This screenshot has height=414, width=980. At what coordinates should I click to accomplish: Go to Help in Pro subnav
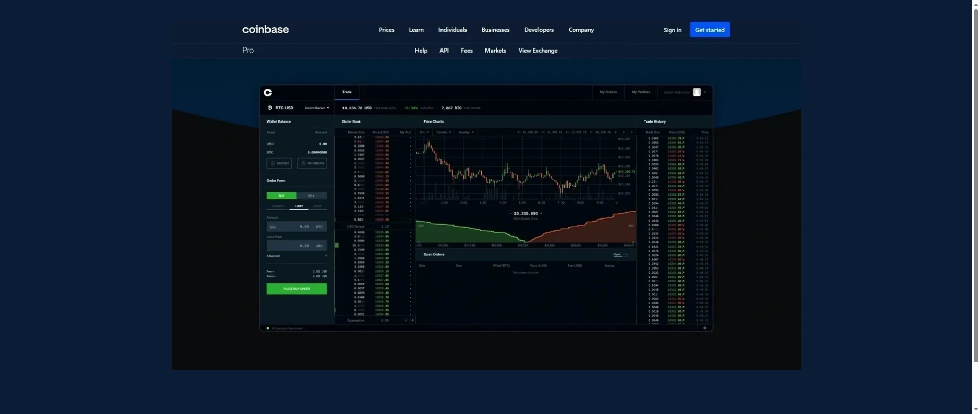tap(421, 51)
